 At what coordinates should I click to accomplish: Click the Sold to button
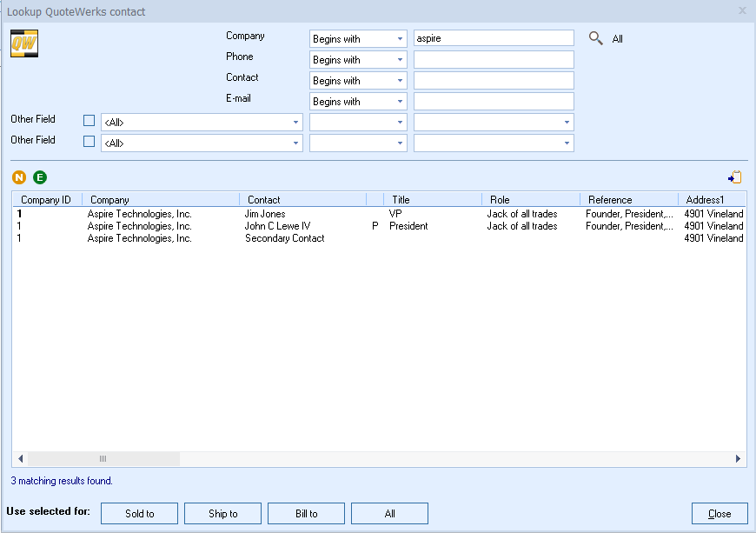click(139, 514)
